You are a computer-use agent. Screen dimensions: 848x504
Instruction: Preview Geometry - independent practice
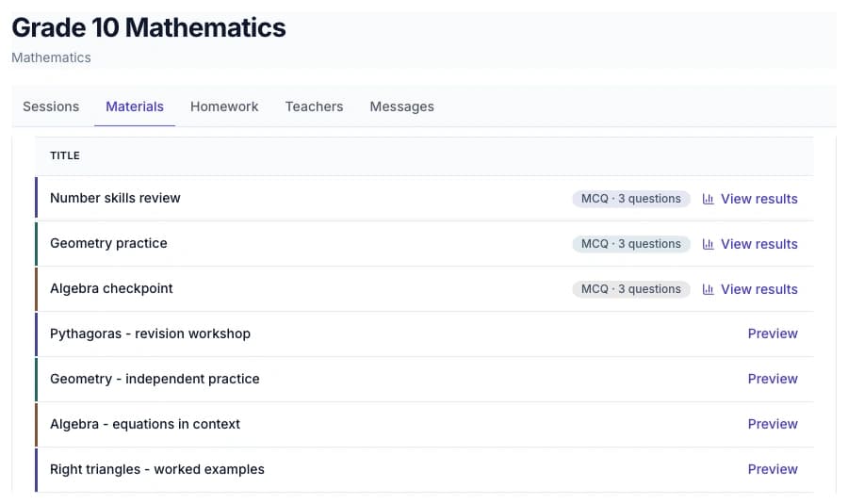(x=773, y=379)
